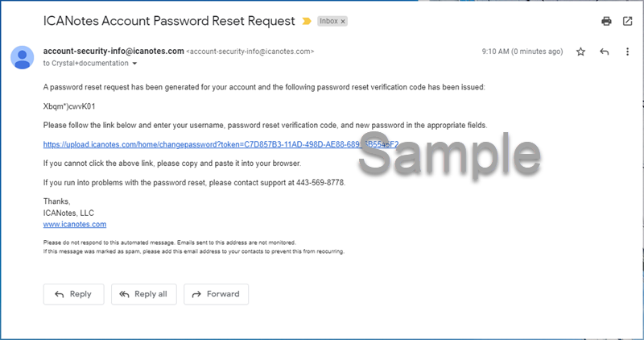This screenshot has width=644, height=340.
Task: Star the password reset email
Action: coord(580,52)
